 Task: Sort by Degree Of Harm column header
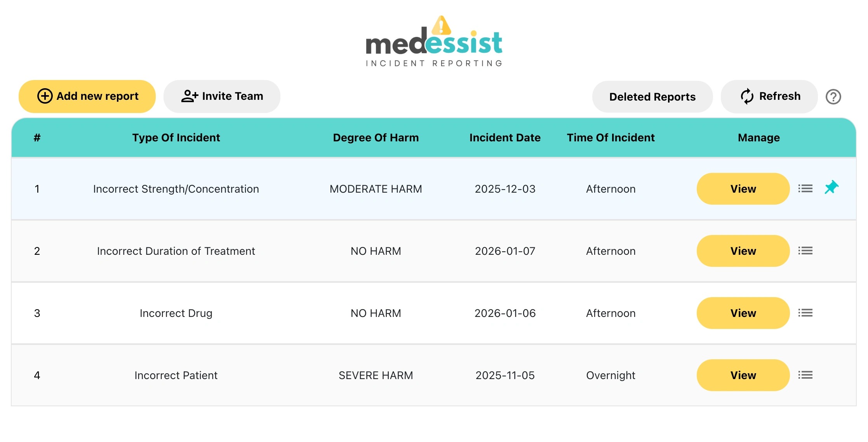pos(376,137)
